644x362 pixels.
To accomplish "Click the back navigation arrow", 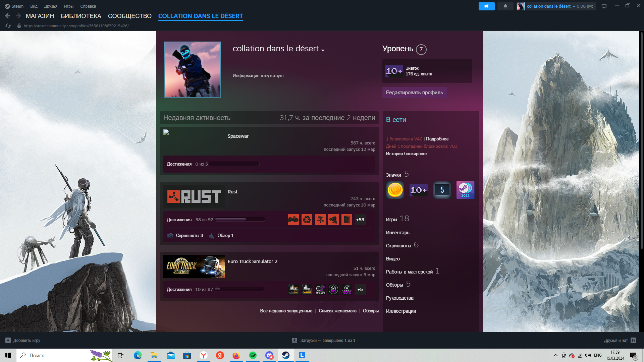I will click(8, 16).
